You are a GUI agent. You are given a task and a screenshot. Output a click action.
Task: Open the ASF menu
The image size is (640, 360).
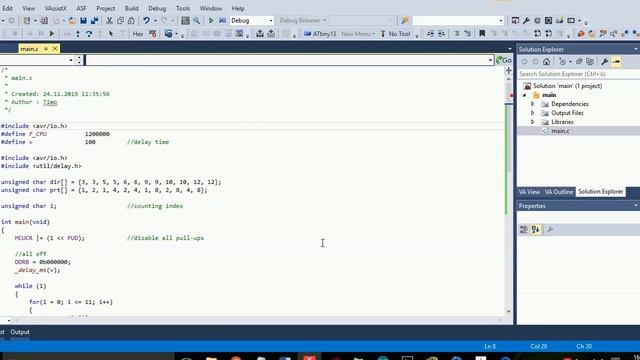tap(81, 8)
